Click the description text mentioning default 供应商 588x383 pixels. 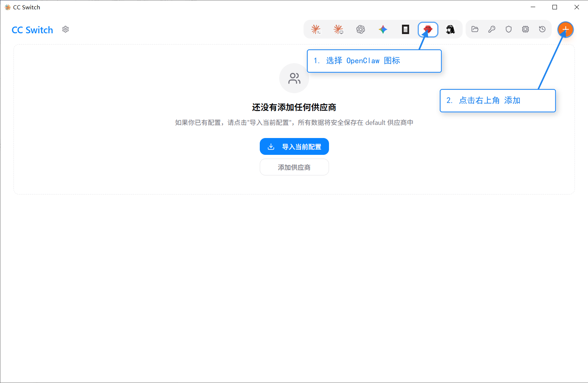point(294,123)
